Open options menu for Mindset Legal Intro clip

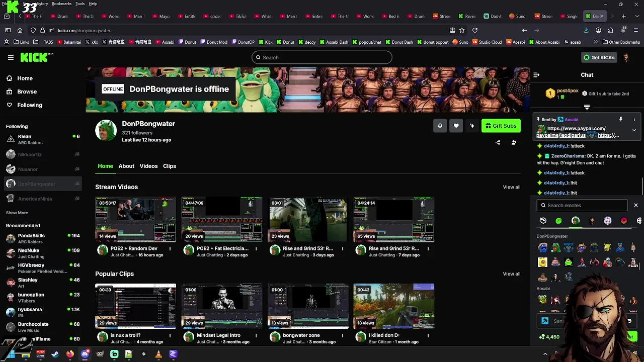click(256, 335)
